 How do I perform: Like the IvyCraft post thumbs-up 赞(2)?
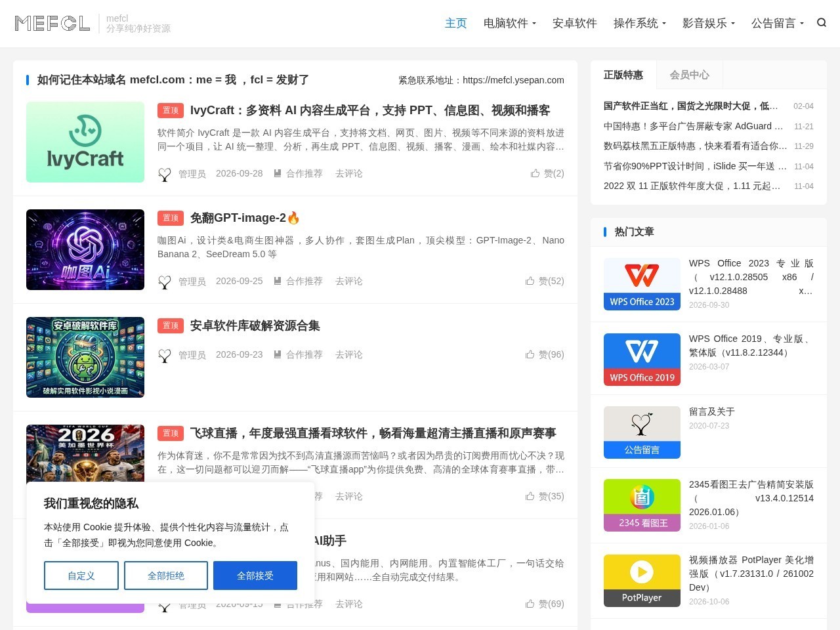pyautogui.click(x=547, y=173)
